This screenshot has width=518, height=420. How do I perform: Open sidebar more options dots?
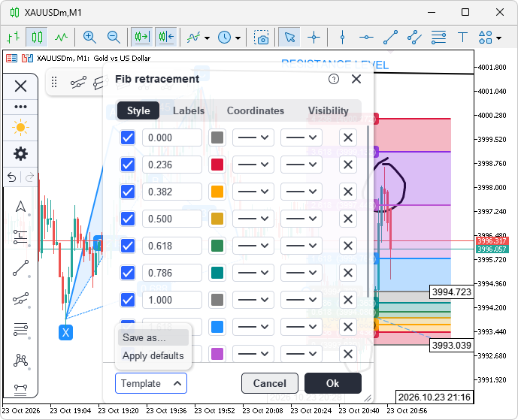coord(20,107)
